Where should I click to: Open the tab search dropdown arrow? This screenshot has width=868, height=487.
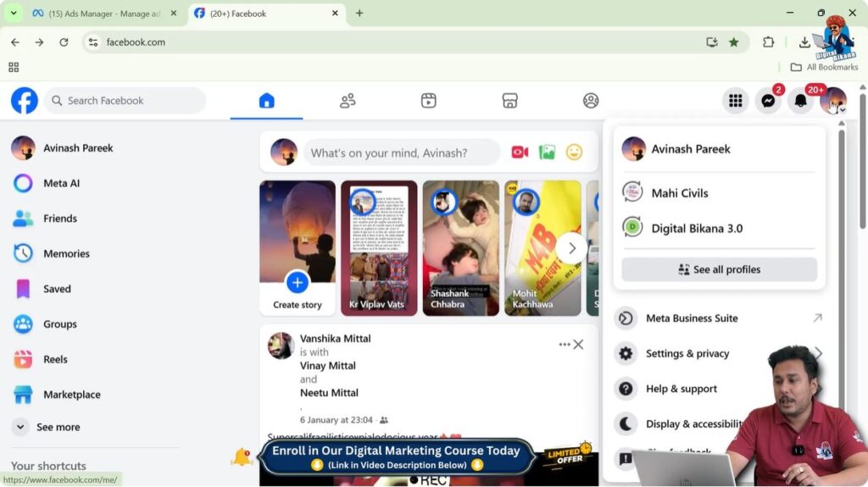tap(14, 14)
